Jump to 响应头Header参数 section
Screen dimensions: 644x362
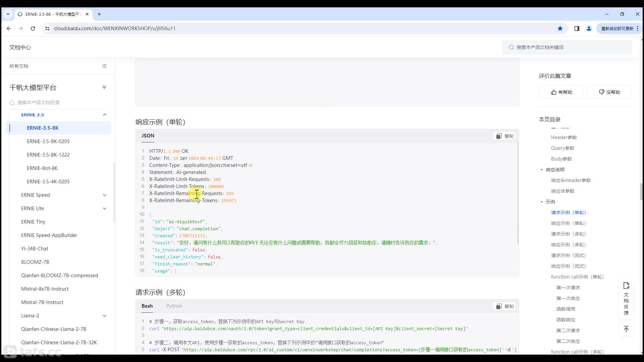coord(571,180)
